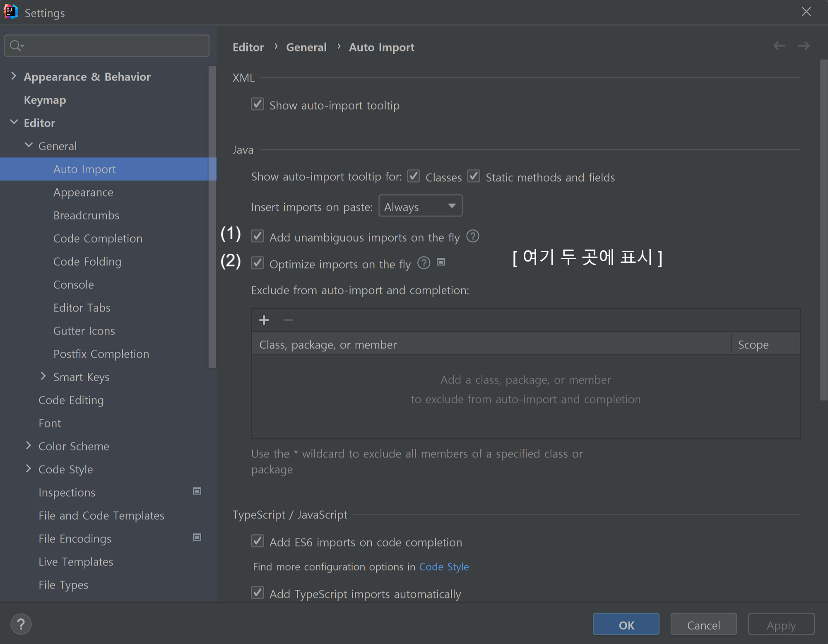Remove exclusion using the minus icon
828x644 pixels.
tap(287, 320)
